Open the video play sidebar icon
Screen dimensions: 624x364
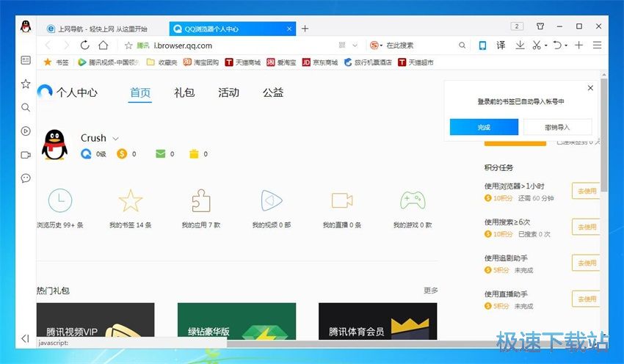click(x=26, y=131)
